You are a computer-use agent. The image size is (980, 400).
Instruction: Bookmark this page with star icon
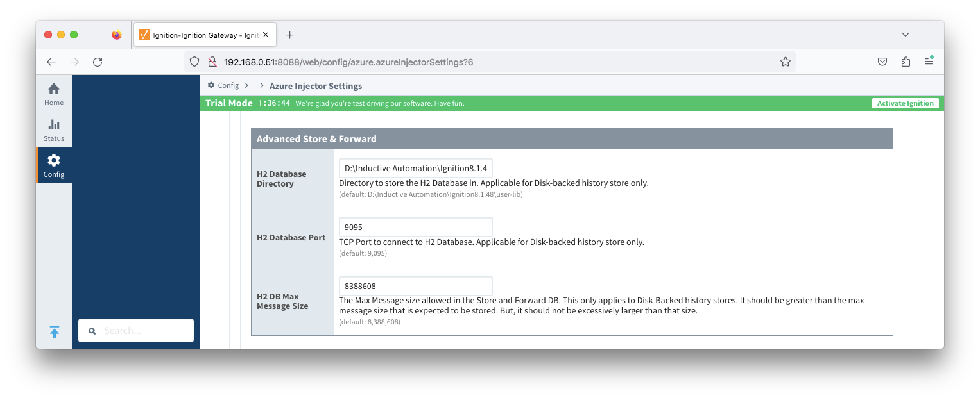pos(785,62)
